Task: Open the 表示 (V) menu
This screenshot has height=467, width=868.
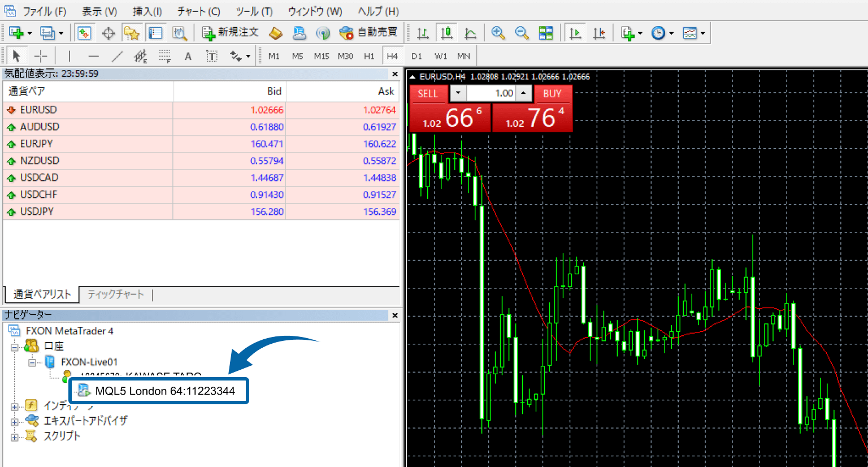Action: click(99, 11)
